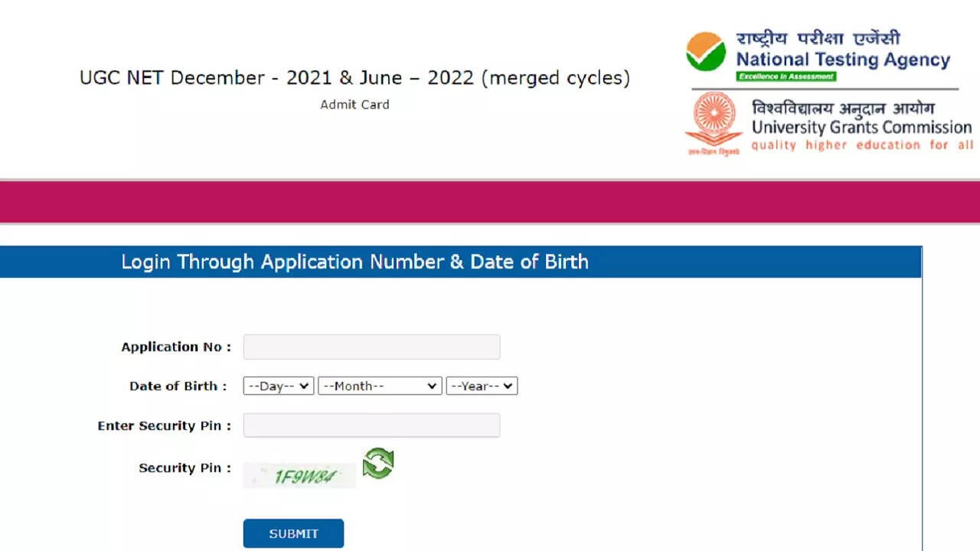
Task: Click the 'National Testing Agency' text
Action: click(x=843, y=60)
